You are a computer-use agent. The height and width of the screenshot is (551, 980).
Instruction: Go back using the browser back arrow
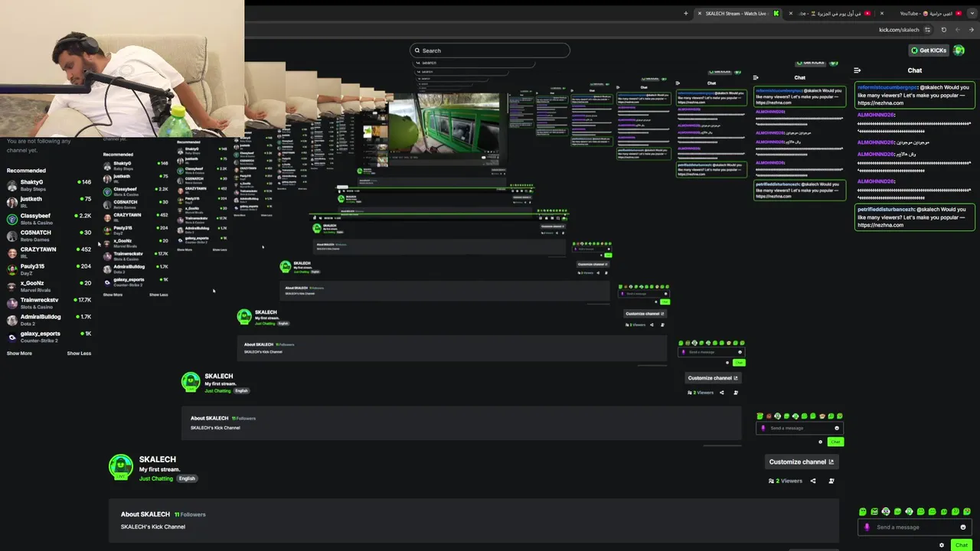957,30
